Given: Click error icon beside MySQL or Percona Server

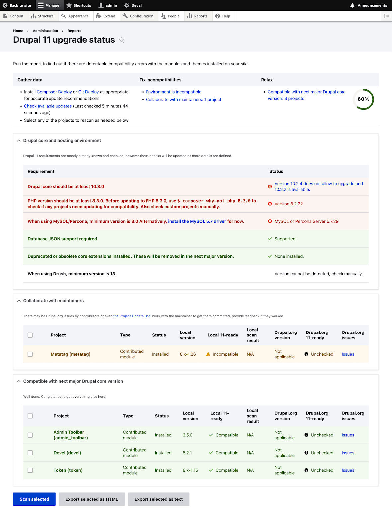Looking at the screenshot, I should point(270,221).
